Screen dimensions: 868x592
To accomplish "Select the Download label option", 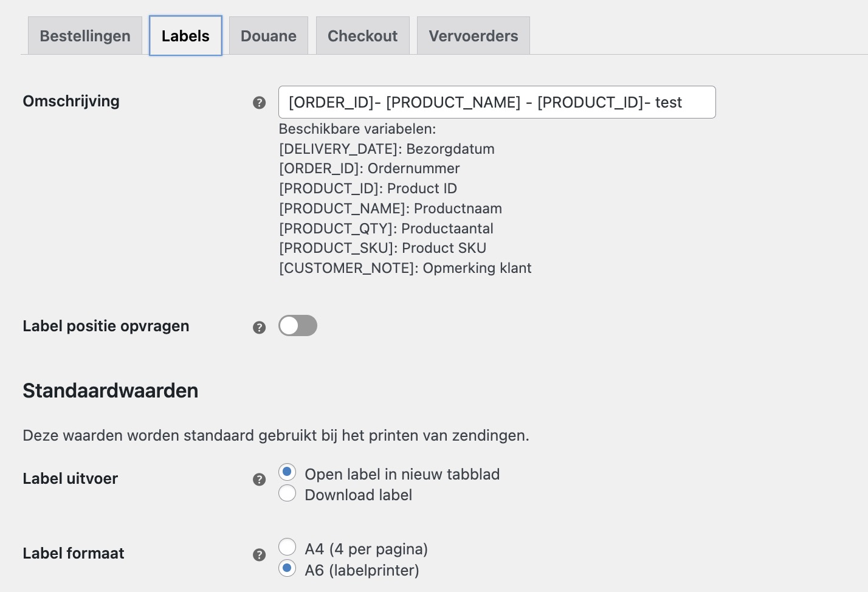I will tap(287, 493).
